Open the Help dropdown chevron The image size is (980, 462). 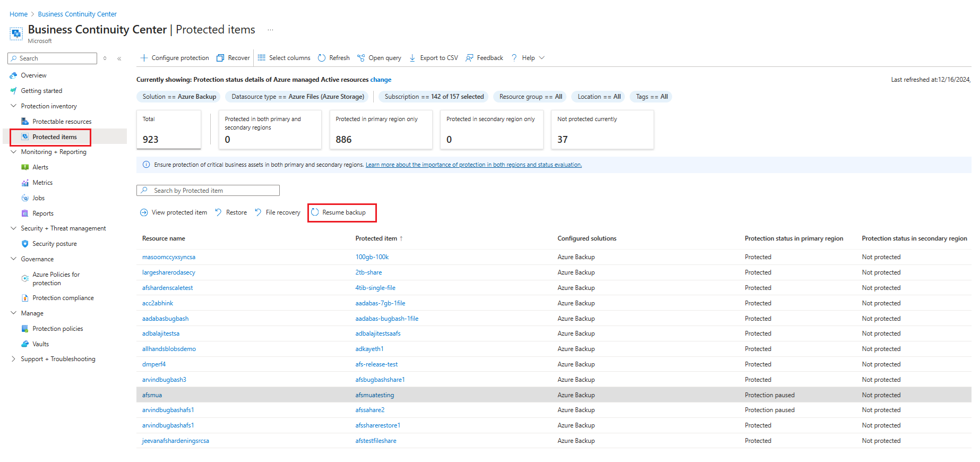coord(541,58)
